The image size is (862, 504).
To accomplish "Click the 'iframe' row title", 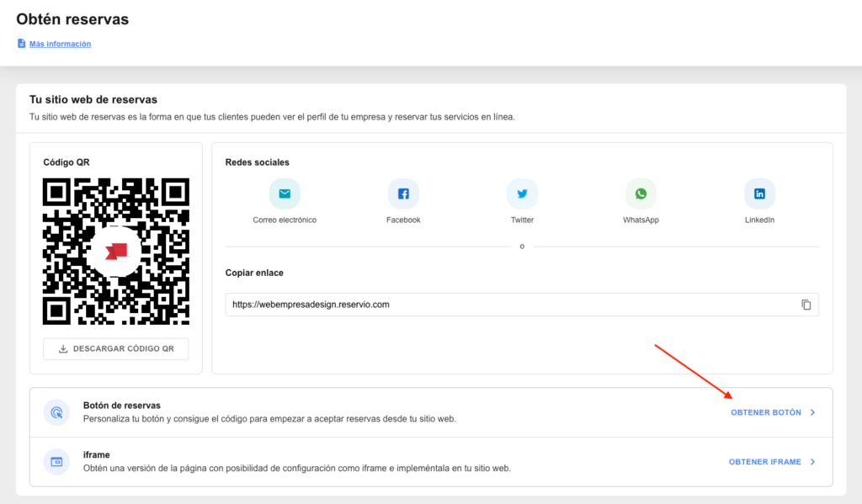I will pyautogui.click(x=96, y=454).
